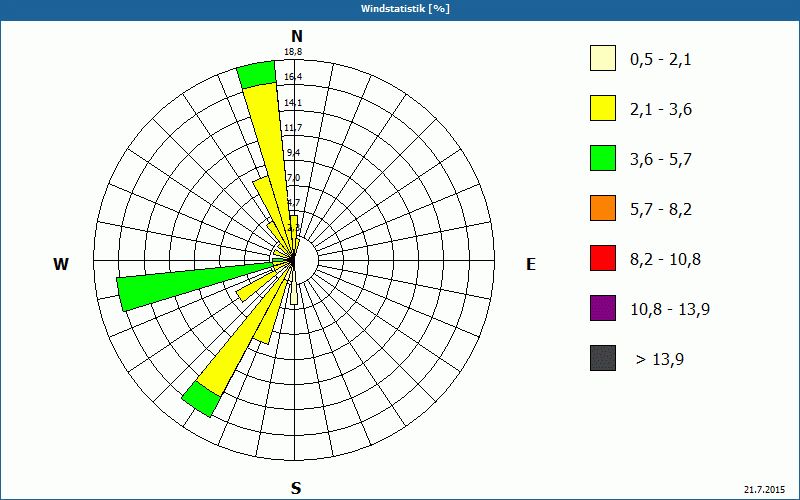Click the legend label '0,5 - 2,1'
The image size is (800, 500).
(661, 60)
